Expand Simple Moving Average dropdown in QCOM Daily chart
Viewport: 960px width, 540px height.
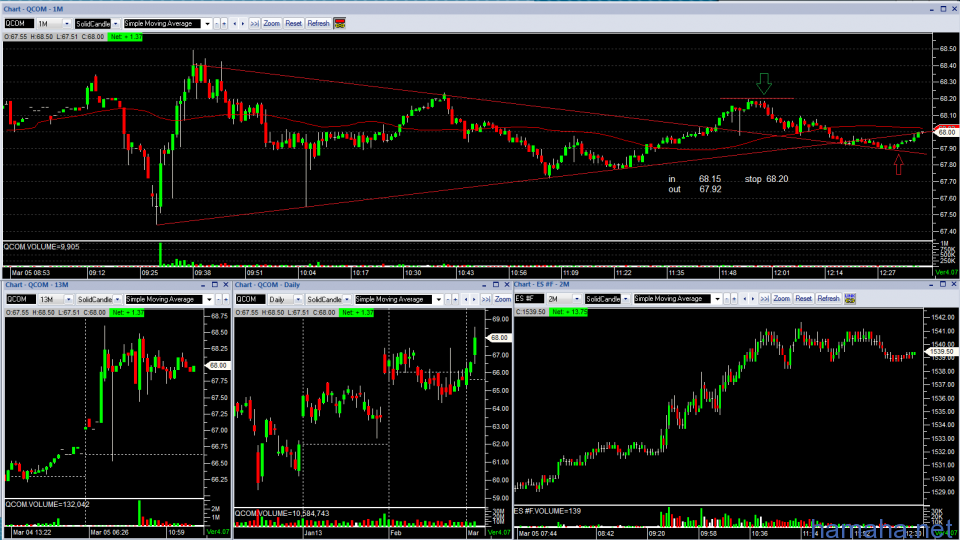438,299
